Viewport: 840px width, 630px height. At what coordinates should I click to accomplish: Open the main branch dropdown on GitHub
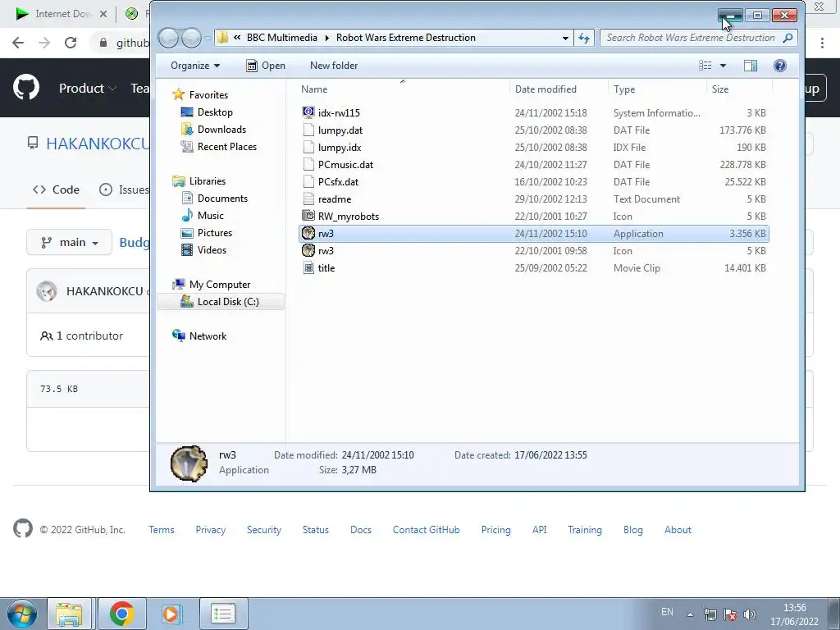[69, 243]
